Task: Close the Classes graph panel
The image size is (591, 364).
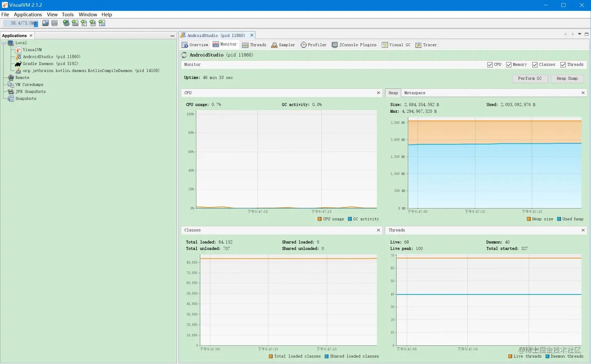Action: (378, 230)
